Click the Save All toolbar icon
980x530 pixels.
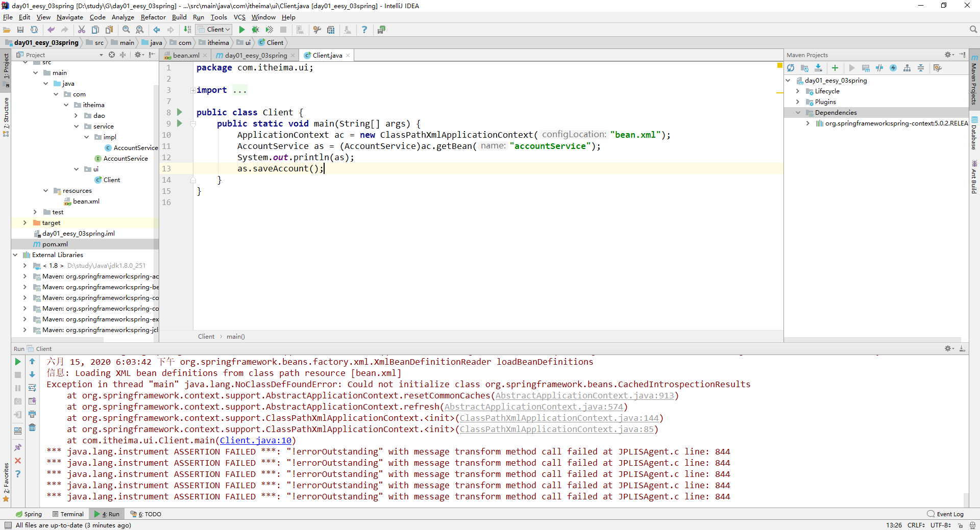[20, 30]
